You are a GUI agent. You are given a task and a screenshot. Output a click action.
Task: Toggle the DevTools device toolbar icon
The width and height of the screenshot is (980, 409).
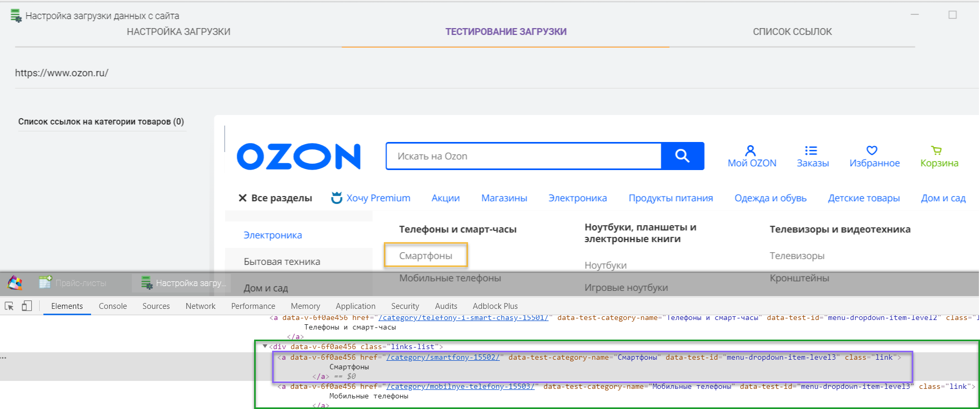(x=26, y=306)
